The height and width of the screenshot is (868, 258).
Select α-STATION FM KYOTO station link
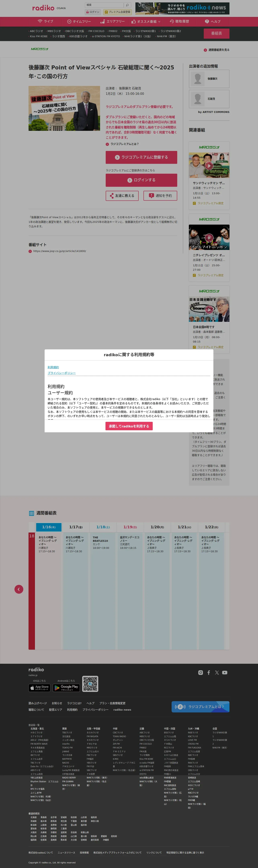click(106, 36)
